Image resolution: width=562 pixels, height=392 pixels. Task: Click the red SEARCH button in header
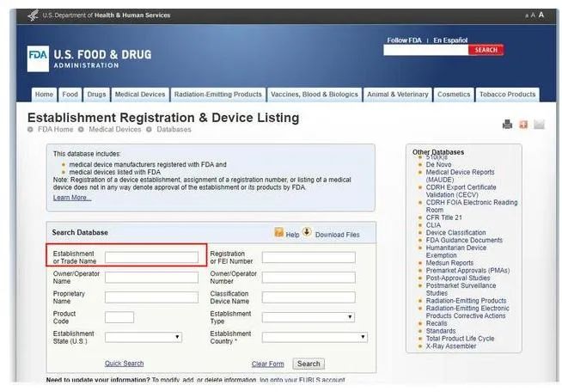[486, 50]
